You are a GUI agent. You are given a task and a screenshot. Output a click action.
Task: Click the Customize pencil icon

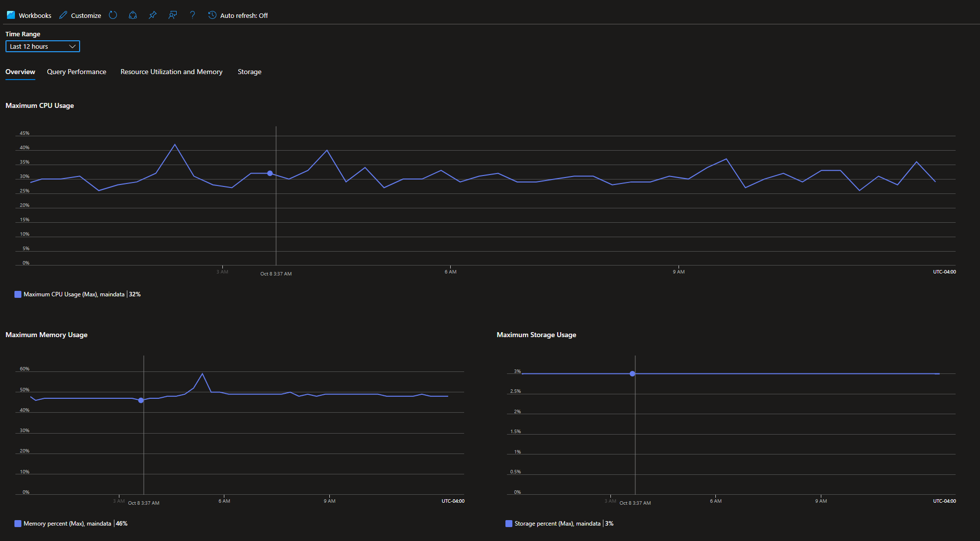(x=63, y=15)
